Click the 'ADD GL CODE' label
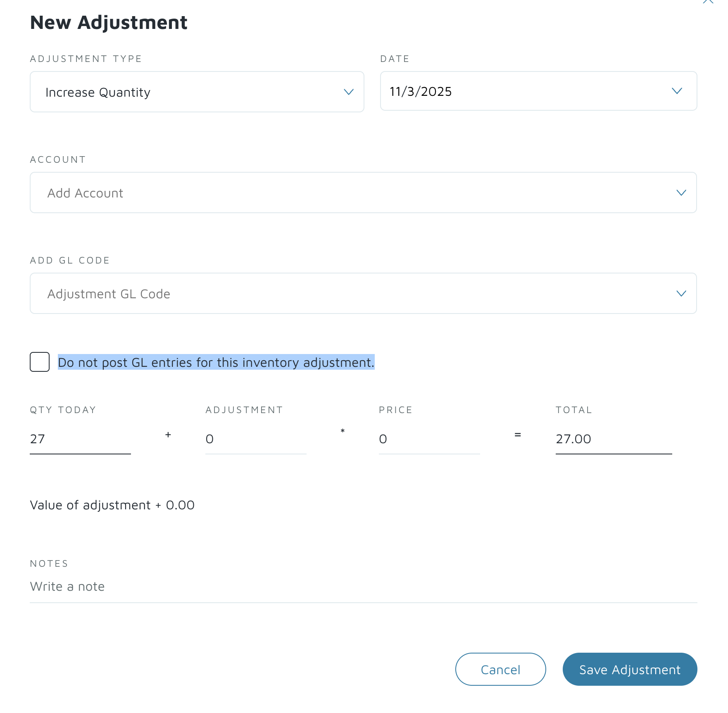 point(70,260)
